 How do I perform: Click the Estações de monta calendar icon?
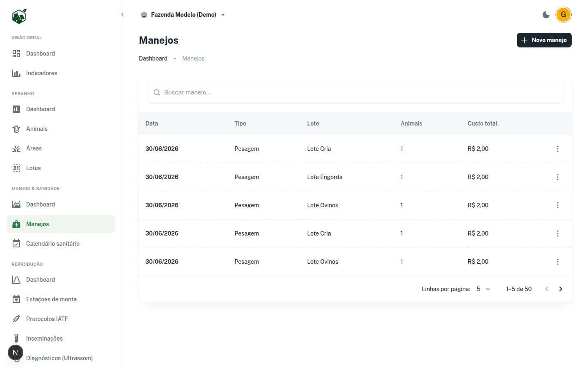pyautogui.click(x=16, y=299)
